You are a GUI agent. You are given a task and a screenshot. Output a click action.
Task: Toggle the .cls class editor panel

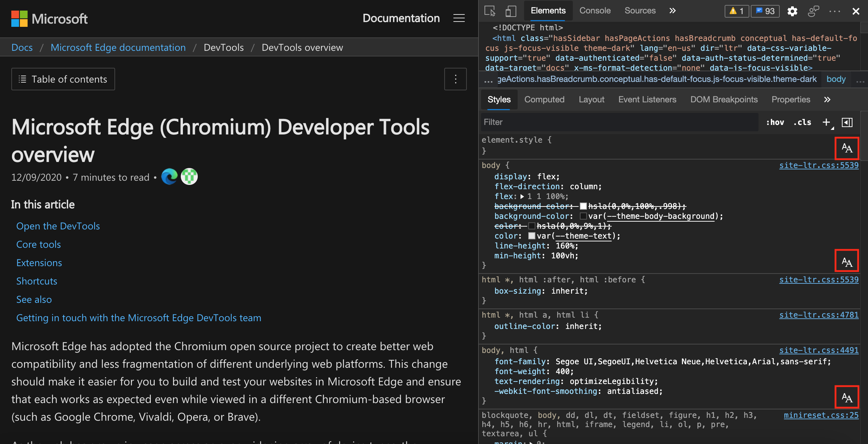(x=803, y=122)
